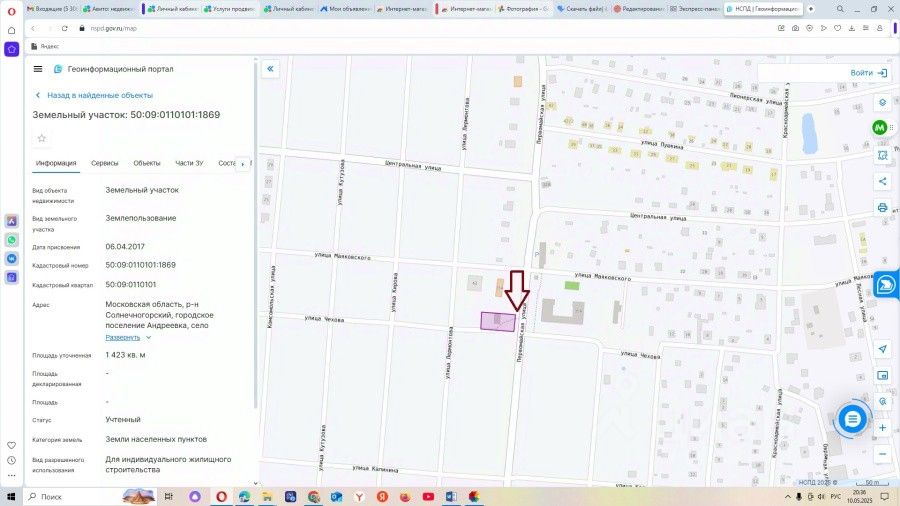Open a new browser tab
900x506 pixels.
(x=811, y=9)
